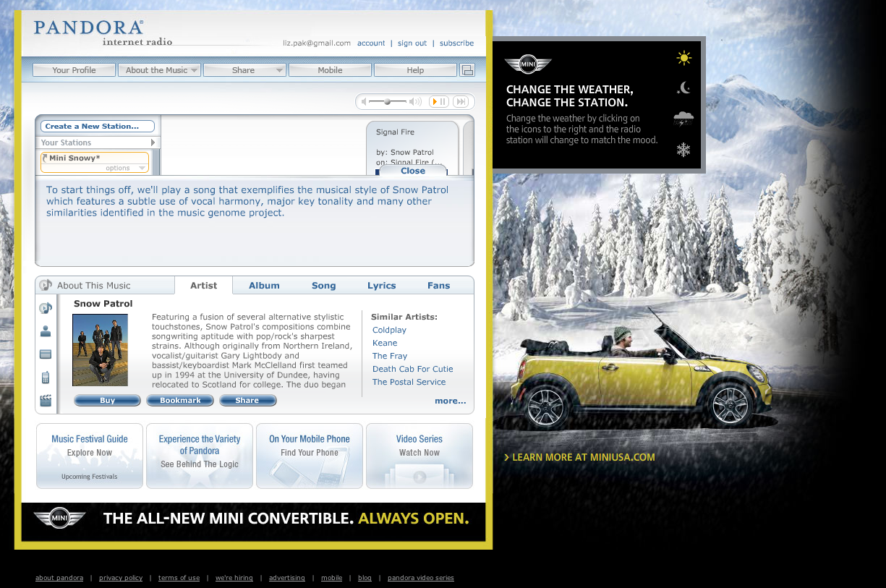Pick the snowflake weather icon

coord(683,150)
